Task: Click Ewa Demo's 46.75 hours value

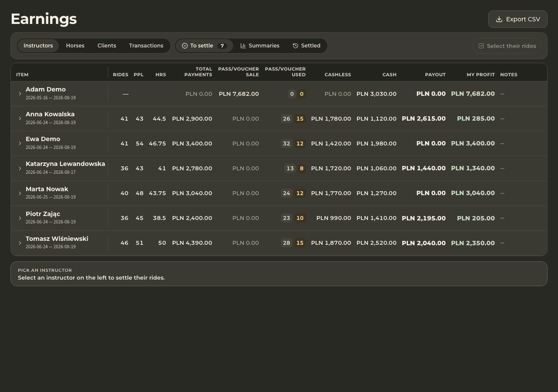Action: click(157, 143)
